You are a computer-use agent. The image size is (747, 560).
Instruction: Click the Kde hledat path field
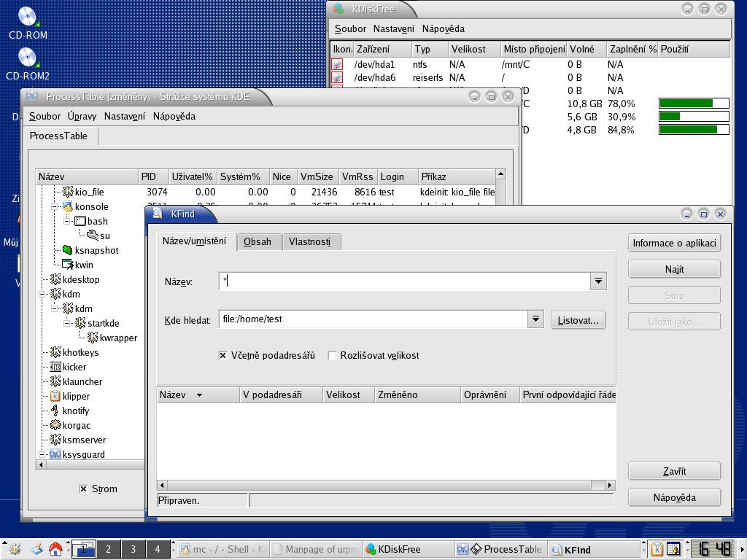[x=373, y=319]
